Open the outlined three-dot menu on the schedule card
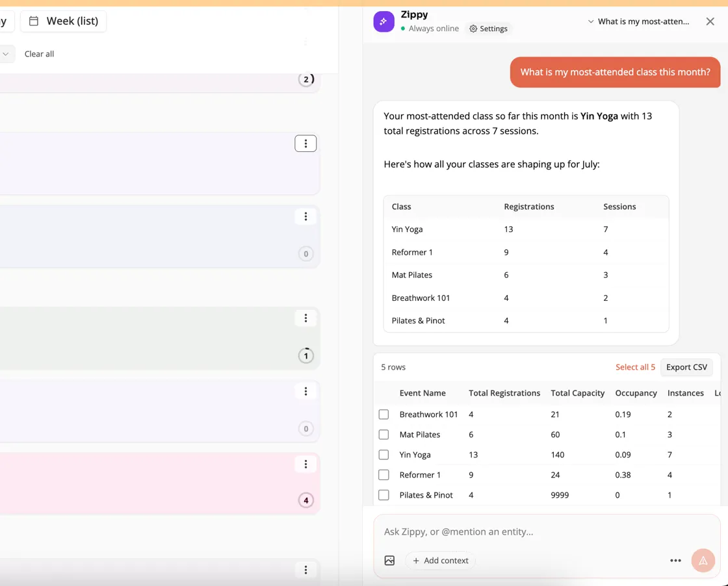This screenshot has width=728, height=586. (305, 144)
